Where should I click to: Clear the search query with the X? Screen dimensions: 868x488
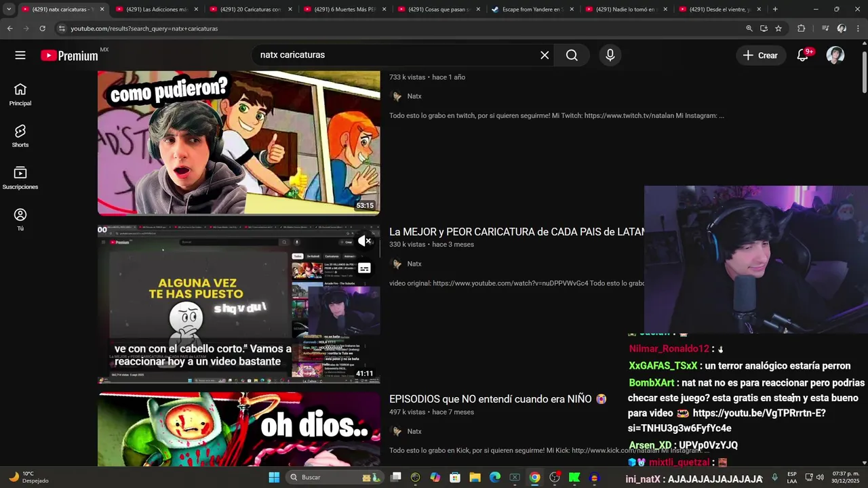pos(545,56)
